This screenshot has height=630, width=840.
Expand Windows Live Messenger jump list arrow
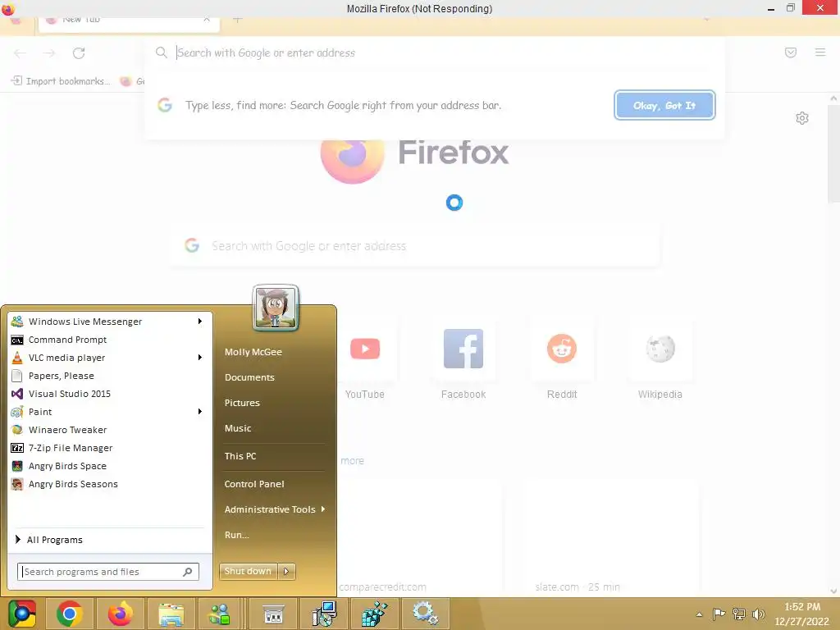pos(200,322)
